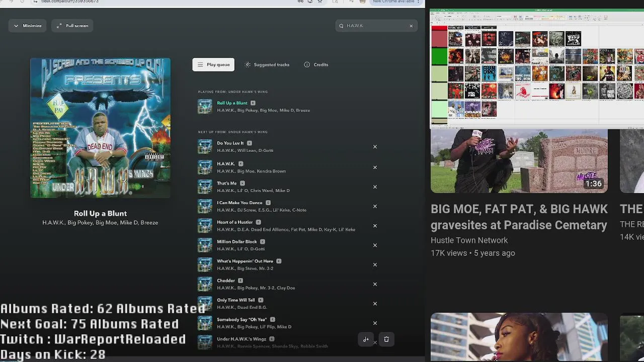
Task: Click New Chrome available button
Action: [x=396, y=2]
